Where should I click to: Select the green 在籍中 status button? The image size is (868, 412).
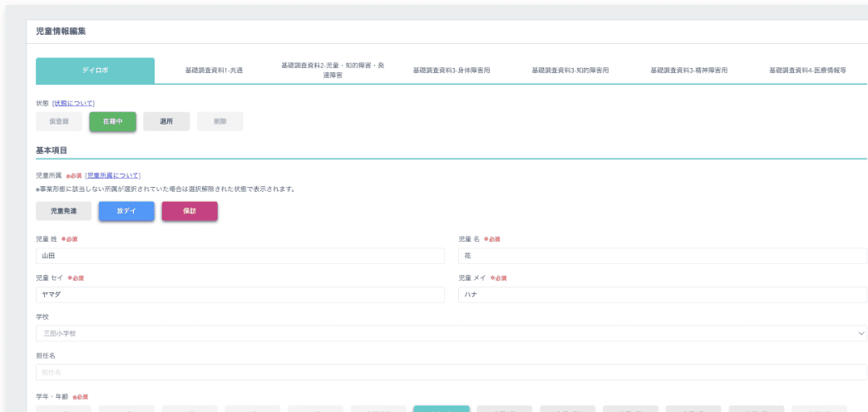click(x=112, y=121)
